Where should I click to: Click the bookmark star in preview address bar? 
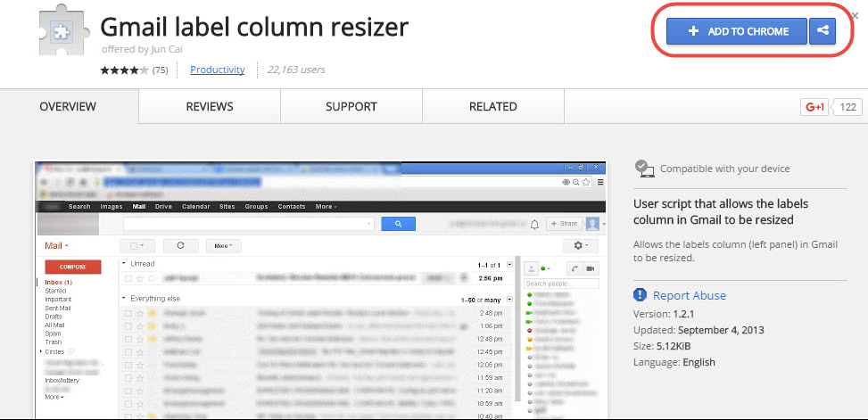pyautogui.click(x=586, y=182)
